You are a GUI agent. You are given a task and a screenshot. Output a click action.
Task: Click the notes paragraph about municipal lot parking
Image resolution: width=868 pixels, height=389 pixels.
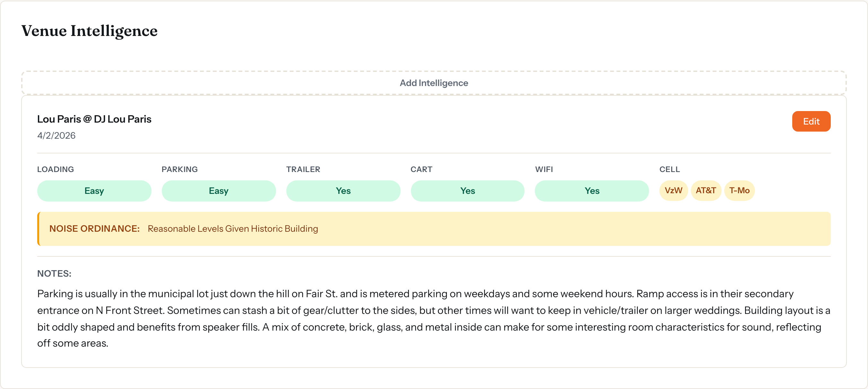click(x=434, y=318)
